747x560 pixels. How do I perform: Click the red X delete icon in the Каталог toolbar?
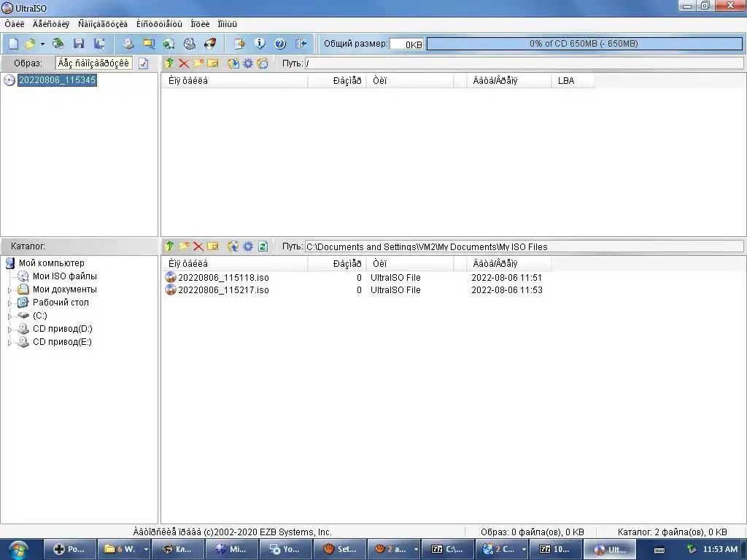198,246
